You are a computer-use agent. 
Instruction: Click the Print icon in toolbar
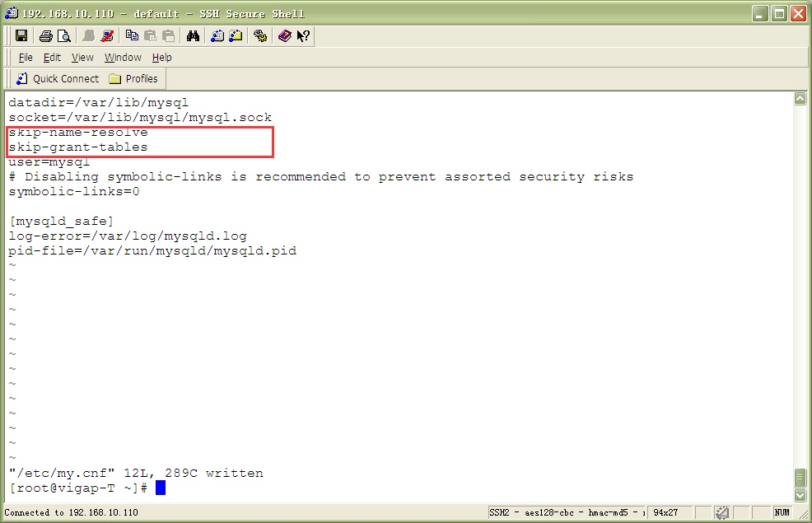click(46, 35)
